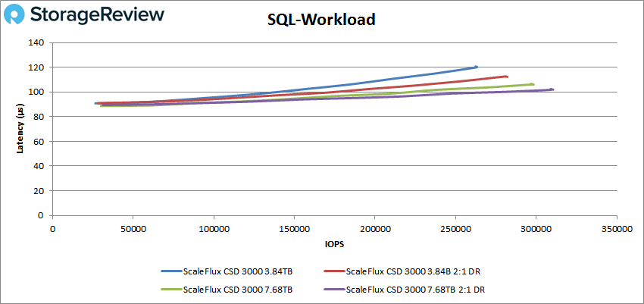Click the 250000 IOPS axis value
Viewport: 644px width, 304px height.
click(x=455, y=229)
